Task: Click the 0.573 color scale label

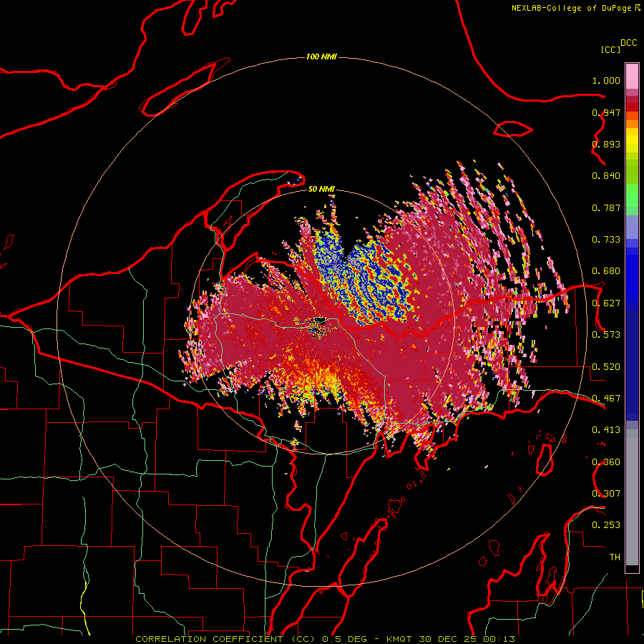Action: click(606, 335)
